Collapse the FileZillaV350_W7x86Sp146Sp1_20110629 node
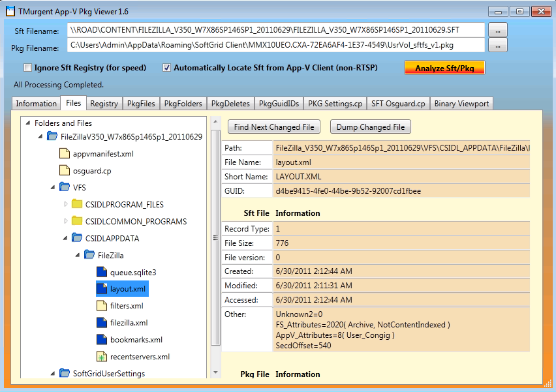This screenshot has height=392, width=556. pyautogui.click(x=40, y=136)
